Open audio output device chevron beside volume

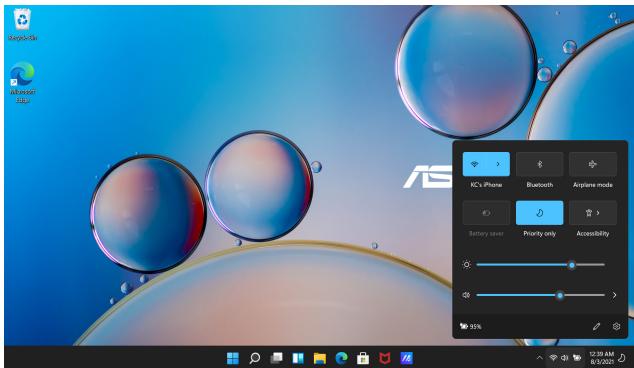[614, 295]
